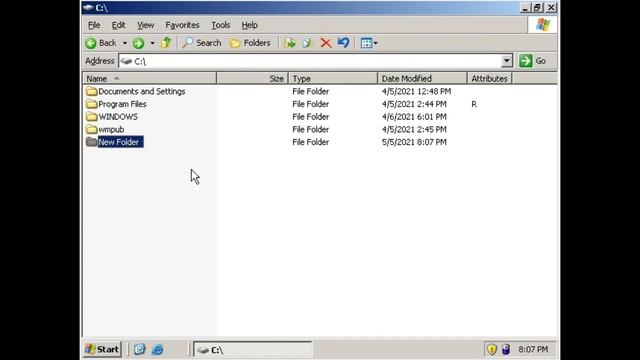Open the Back history dropdown arrow

(x=124, y=43)
